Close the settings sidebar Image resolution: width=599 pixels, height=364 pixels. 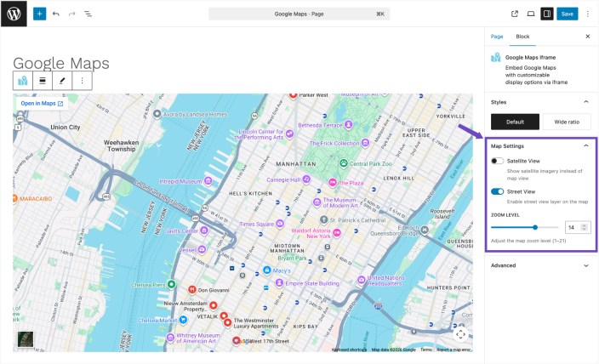pyautogui.click(x=588, y=37)
